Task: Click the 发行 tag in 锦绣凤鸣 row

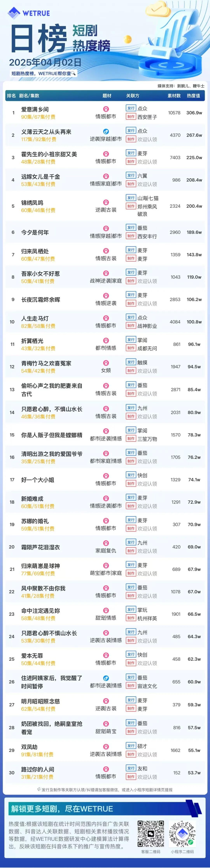Action: (x=131, y=198)
